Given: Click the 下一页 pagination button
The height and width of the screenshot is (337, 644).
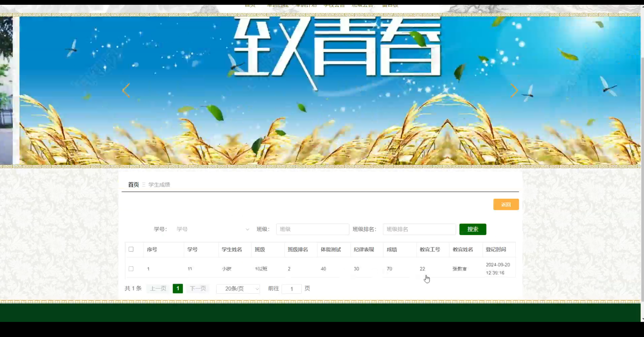Looking at the screenshot, I should click(198, 288).
